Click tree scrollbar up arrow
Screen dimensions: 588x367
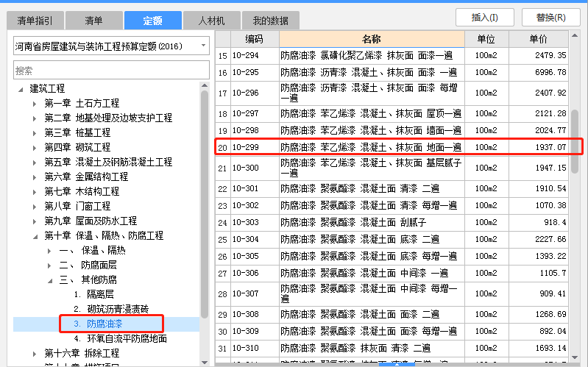pyautogui.click(x=205, y=85)
